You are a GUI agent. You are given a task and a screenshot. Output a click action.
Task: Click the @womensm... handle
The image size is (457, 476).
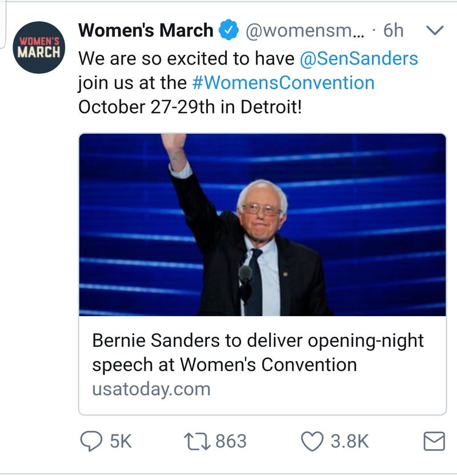(x=305, y=30)
